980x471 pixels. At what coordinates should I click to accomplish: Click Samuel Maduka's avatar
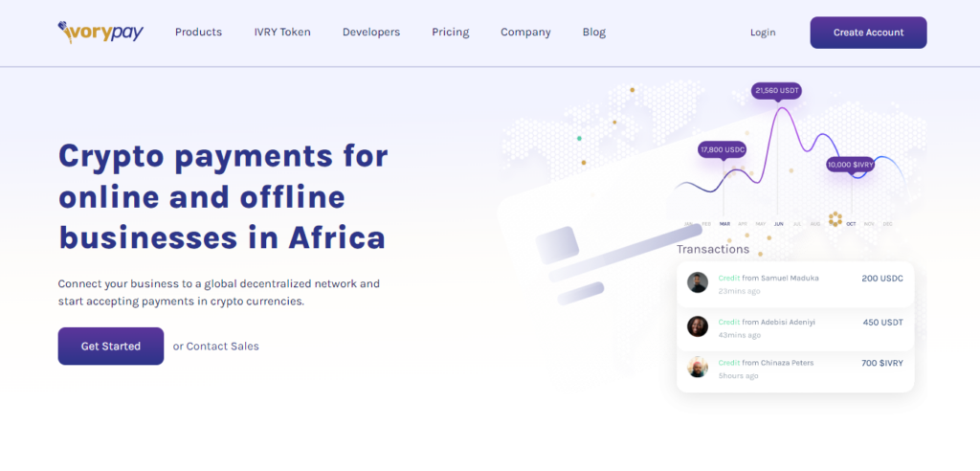(x=698, y=282)
